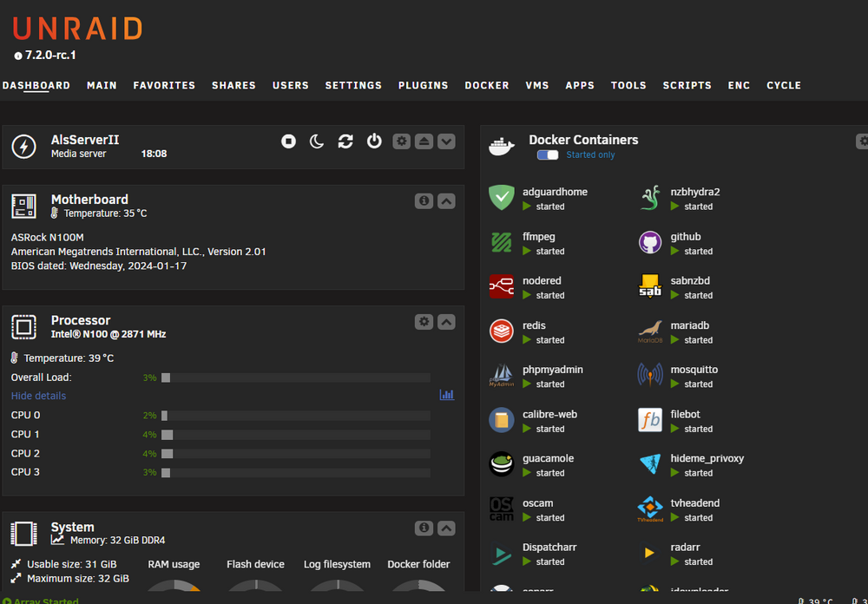
Task: Go to the PLUGINS menu tab
Action: 423,85
